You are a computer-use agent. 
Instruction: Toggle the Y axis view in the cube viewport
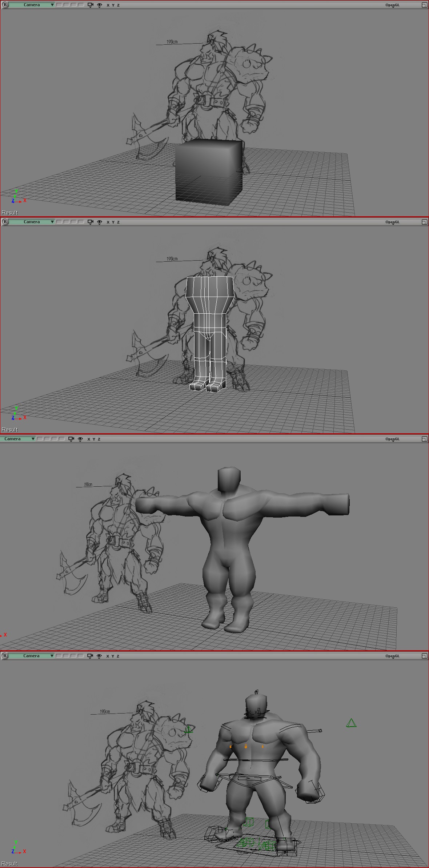tap(113, 5)
